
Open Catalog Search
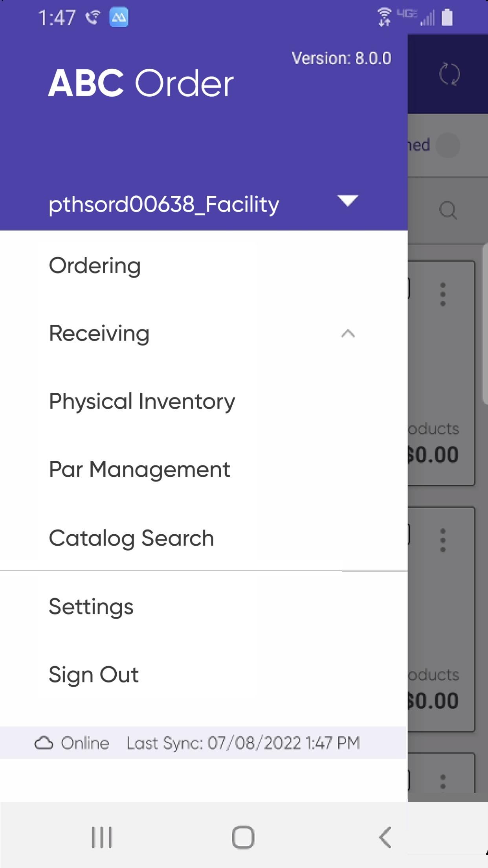click(x=204, y=538)
